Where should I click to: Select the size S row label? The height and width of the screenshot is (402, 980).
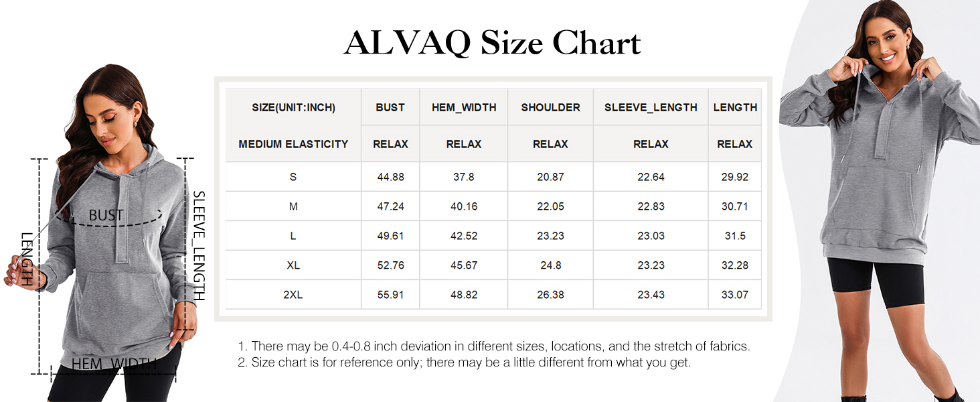point(293,177)
